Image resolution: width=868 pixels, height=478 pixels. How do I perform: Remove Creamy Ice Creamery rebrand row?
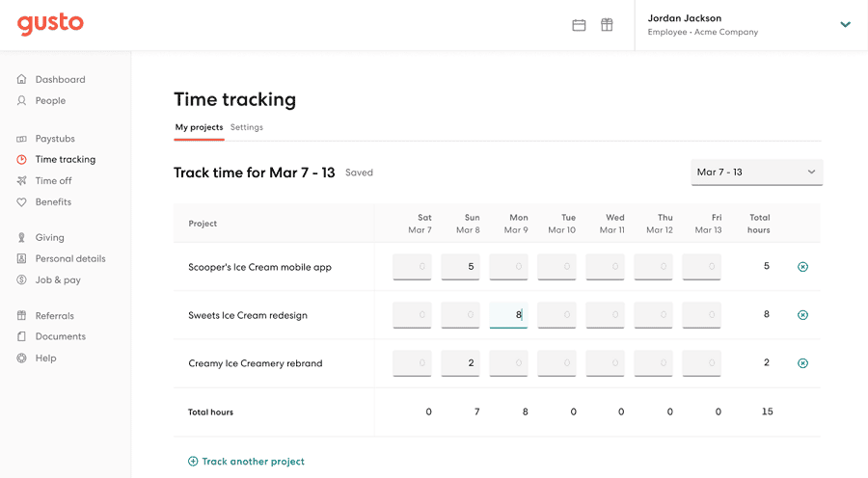point(802,363)
